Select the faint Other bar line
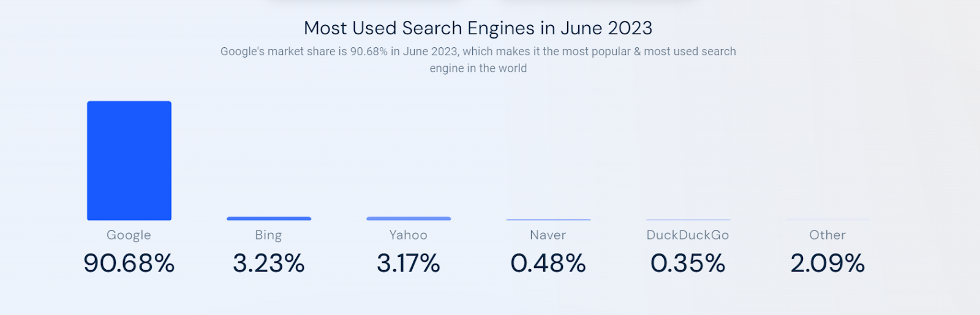Viewport: 980px width, 315px height. [x=827, y=219]
